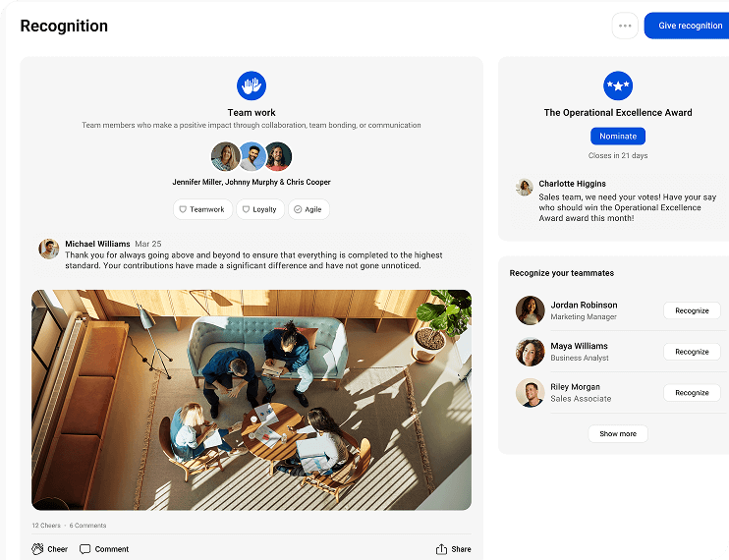Recognize Jordan Robinson
The height and width of the screenshot is (560, 729).
point(692,310)
